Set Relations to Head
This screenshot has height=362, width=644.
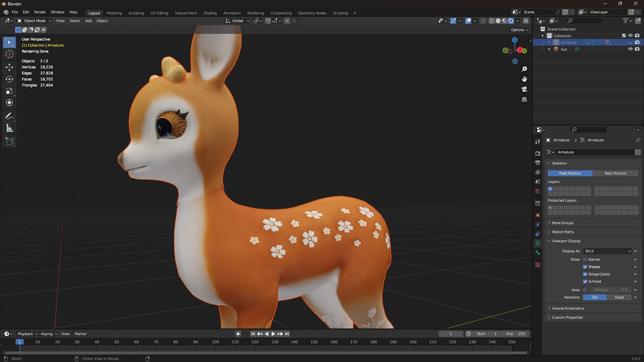click(x=619, y=297)
